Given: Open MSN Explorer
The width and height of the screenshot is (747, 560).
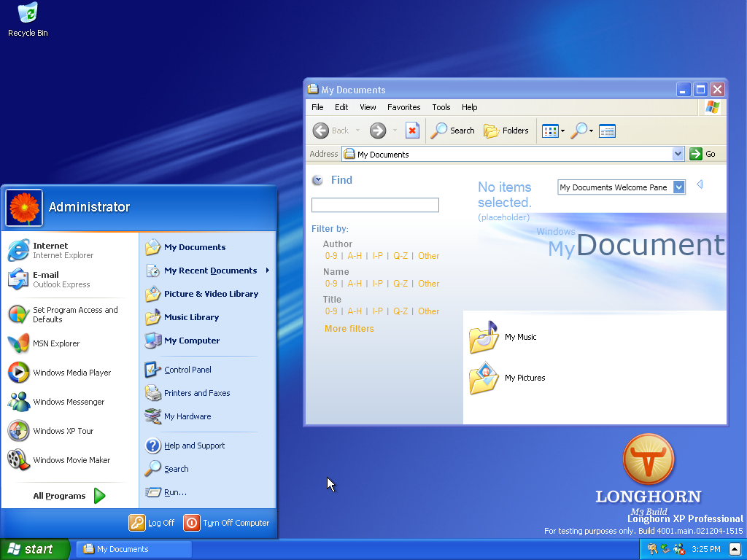Looking at the screenshot, I should pyautogui.click(x=55, y=343).
